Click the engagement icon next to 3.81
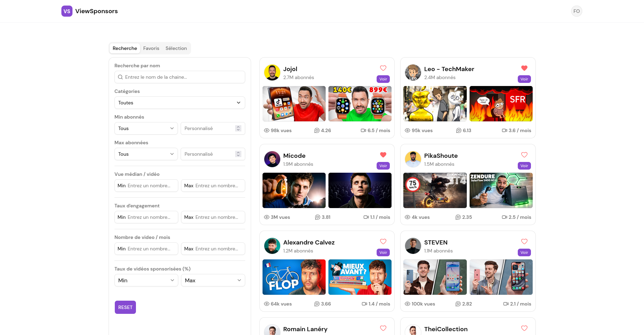 click(317, 217)
